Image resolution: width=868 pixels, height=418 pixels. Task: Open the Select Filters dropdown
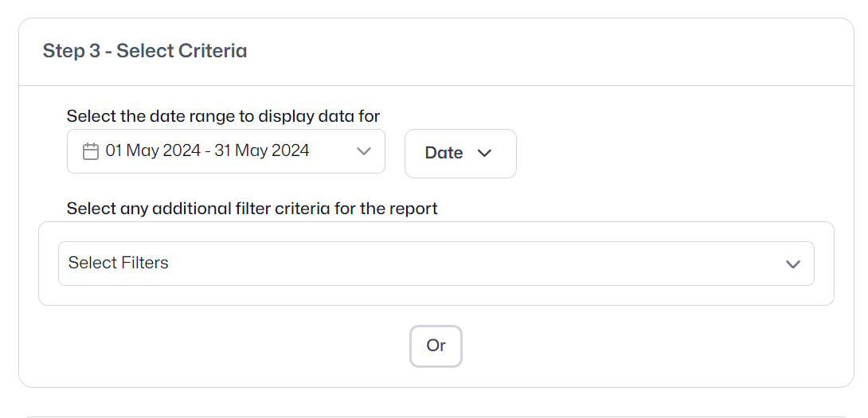(436, 264)
